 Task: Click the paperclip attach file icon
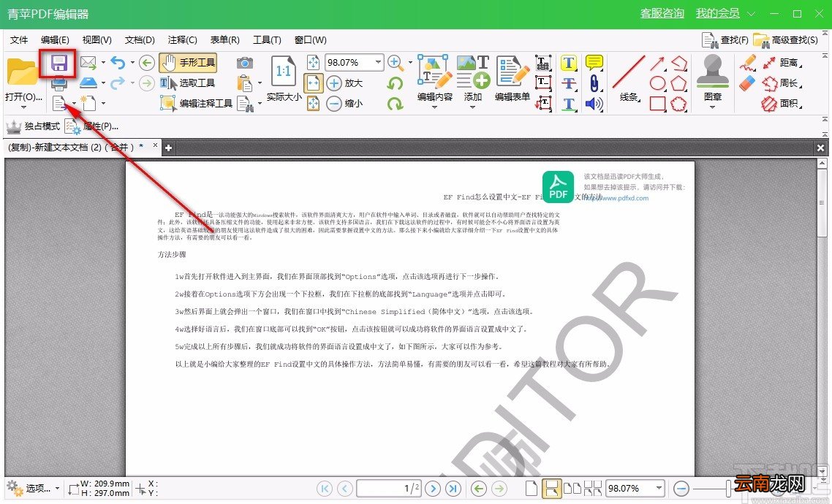[594, 83]
